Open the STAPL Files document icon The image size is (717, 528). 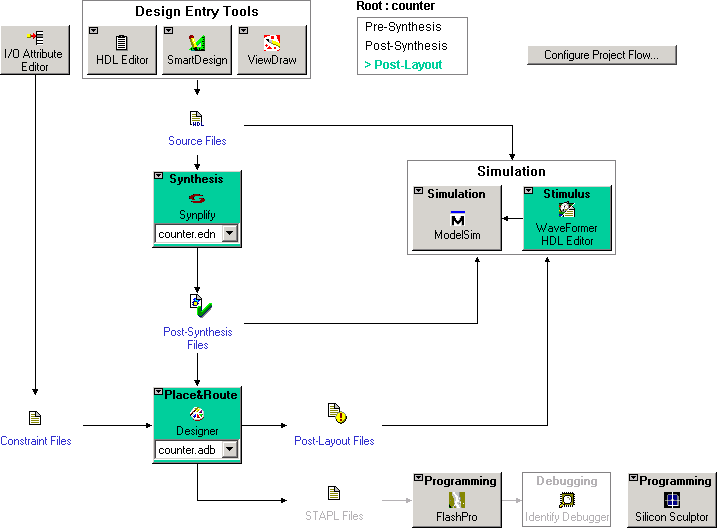point(334,493)
